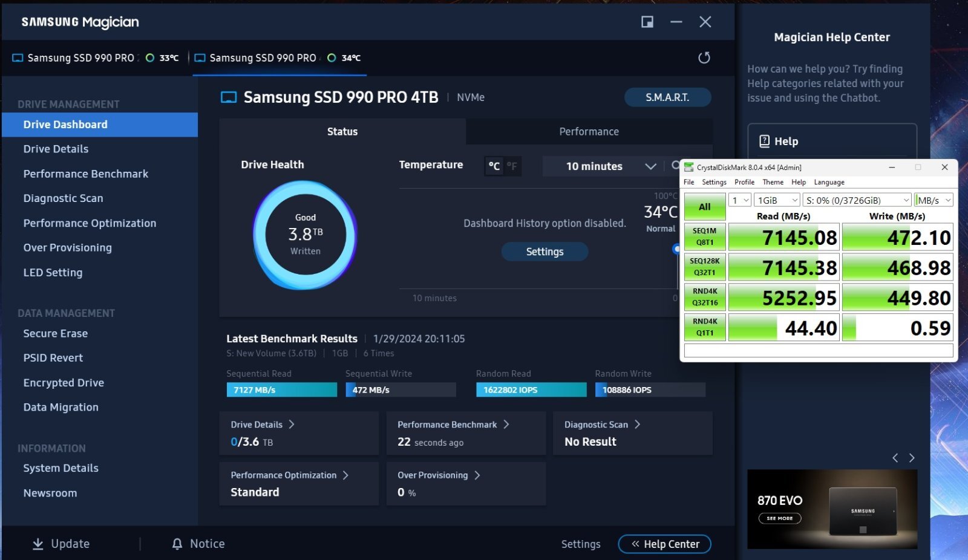Viewport: 968px width, 560px height.
Task: Click the Drive Health circular gauge
Action: [x=305, y=235]
